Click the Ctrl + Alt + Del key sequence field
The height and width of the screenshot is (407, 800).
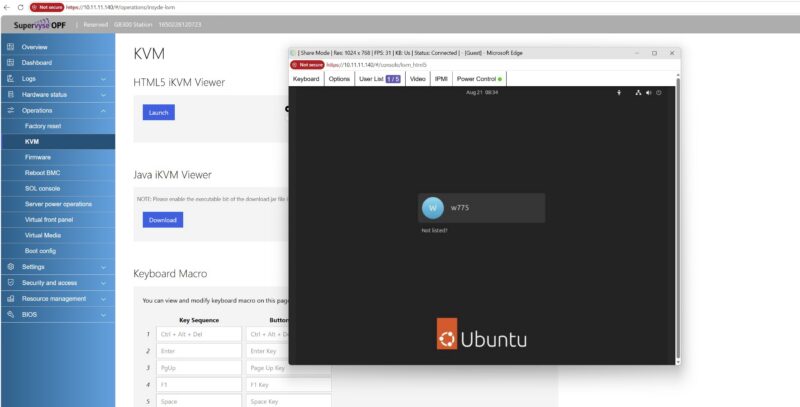[x=199, y=334]
